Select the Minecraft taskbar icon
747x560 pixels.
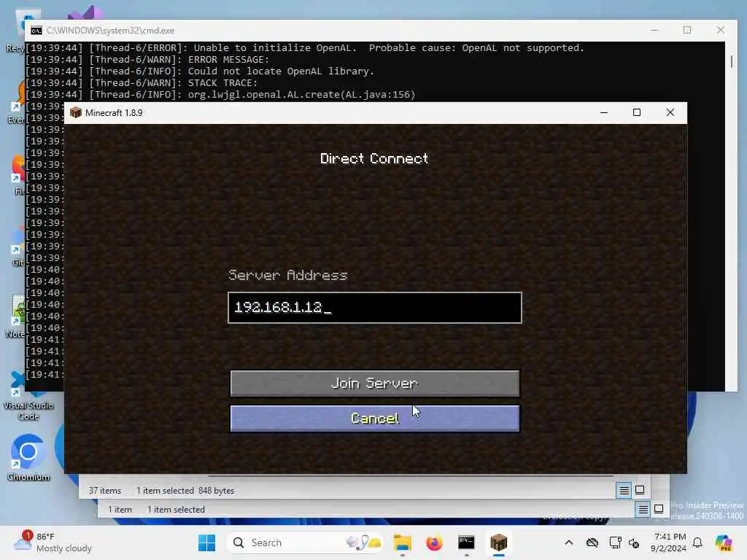point(498,542)
